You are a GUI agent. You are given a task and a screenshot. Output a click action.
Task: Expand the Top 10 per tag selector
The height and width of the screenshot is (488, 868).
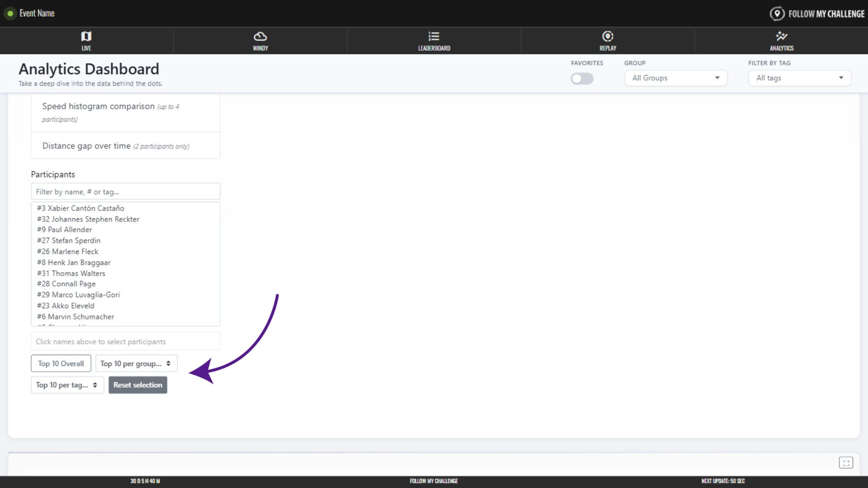tap(67, 385)
